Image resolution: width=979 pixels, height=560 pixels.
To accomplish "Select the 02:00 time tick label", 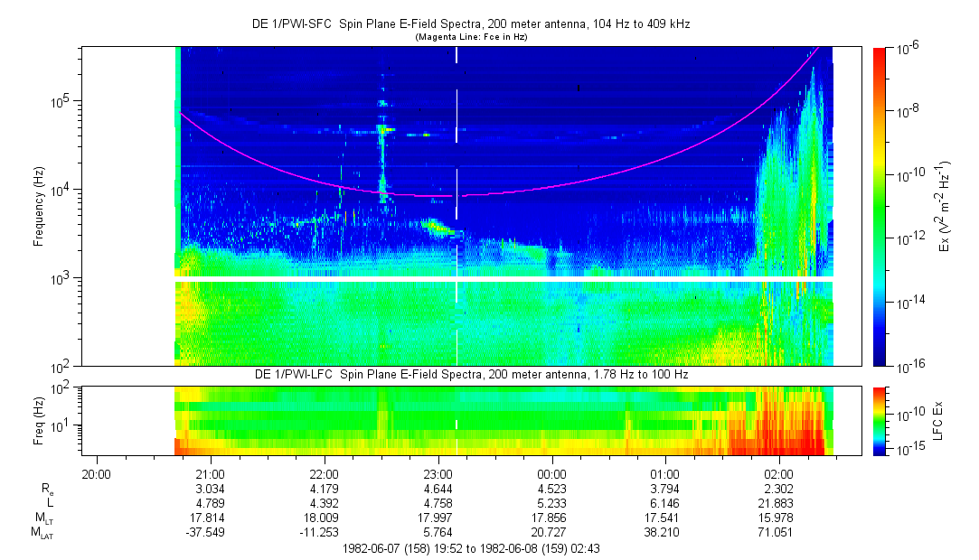I will [779, 473].
